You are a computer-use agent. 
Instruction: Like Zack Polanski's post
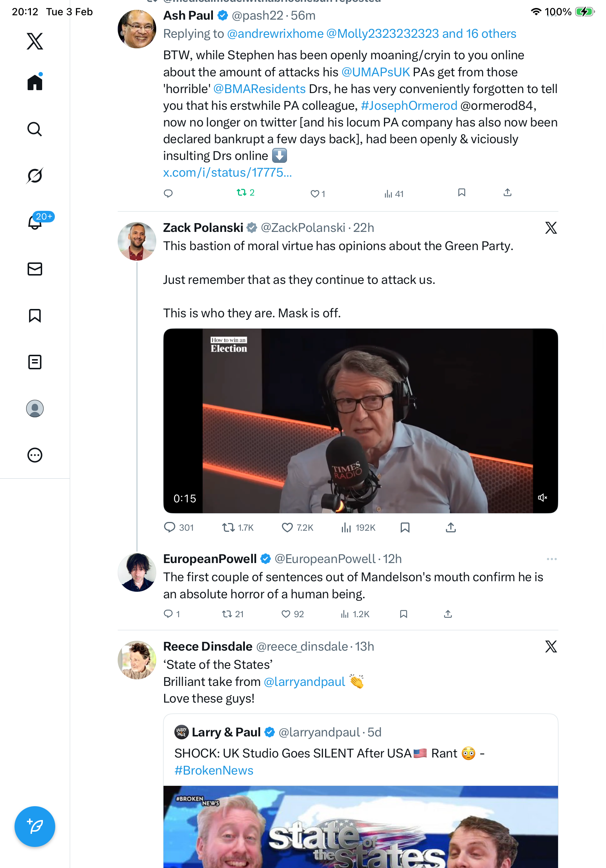[287, 527]
